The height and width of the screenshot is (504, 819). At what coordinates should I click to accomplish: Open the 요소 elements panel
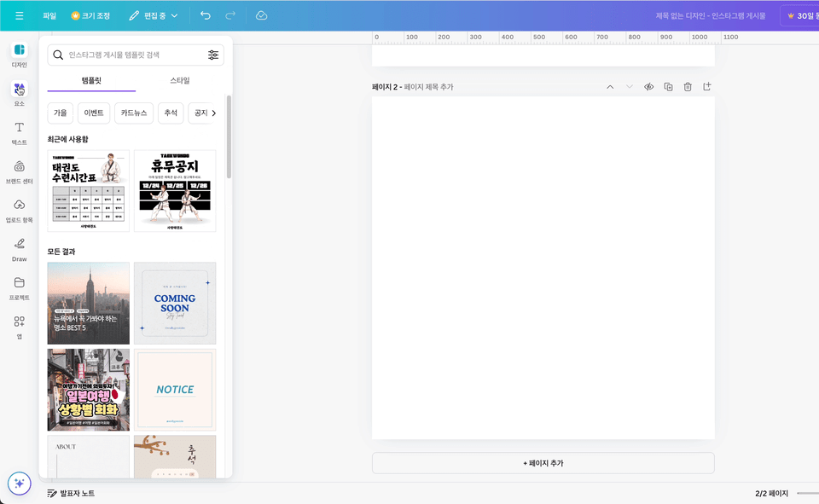click(x=20, y=94)
